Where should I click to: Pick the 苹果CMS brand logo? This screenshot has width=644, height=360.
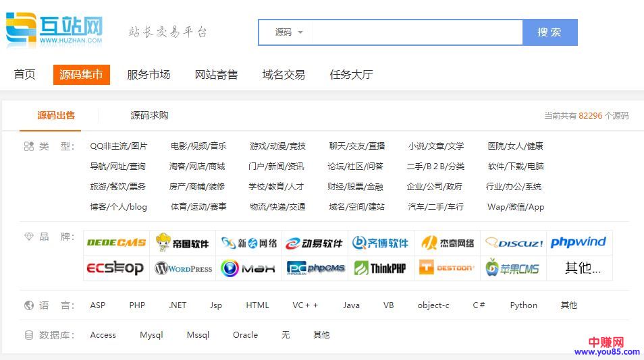(x=512, y=268)
